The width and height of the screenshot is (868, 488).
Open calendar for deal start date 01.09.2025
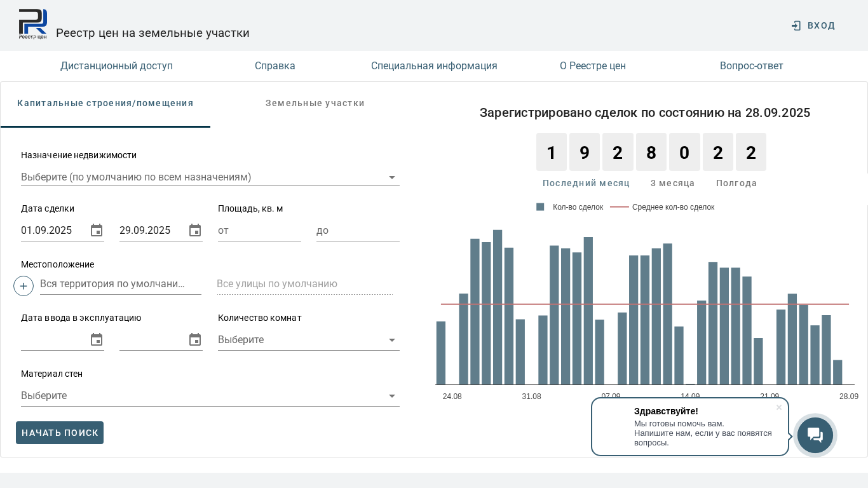point(97,231)
